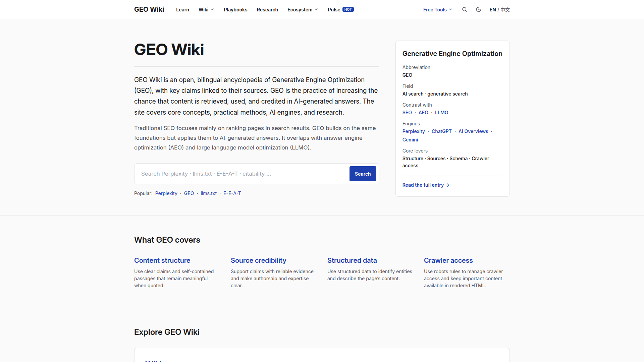
Task: Go to the Learn menu item
Action: [x=182, y=10]
